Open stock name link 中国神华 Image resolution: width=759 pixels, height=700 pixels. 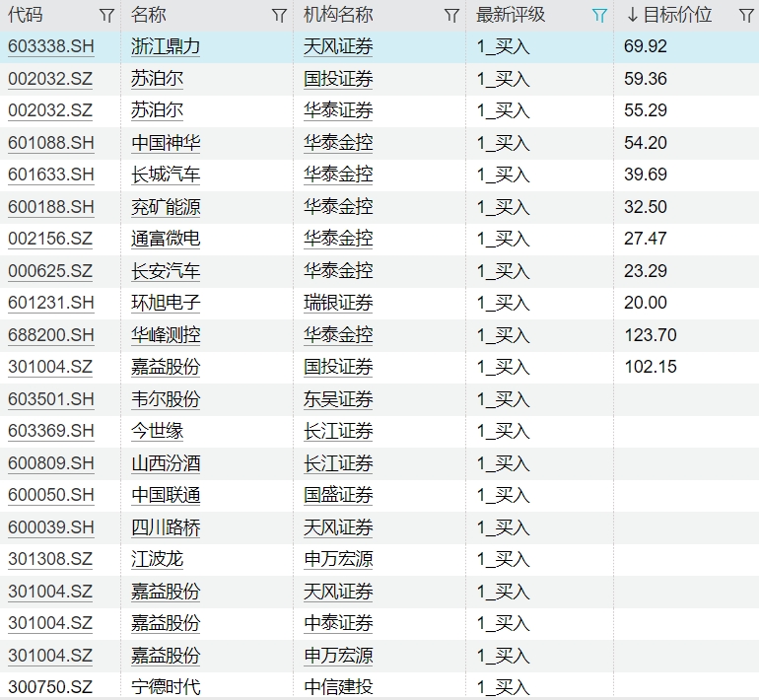point(166,143)
